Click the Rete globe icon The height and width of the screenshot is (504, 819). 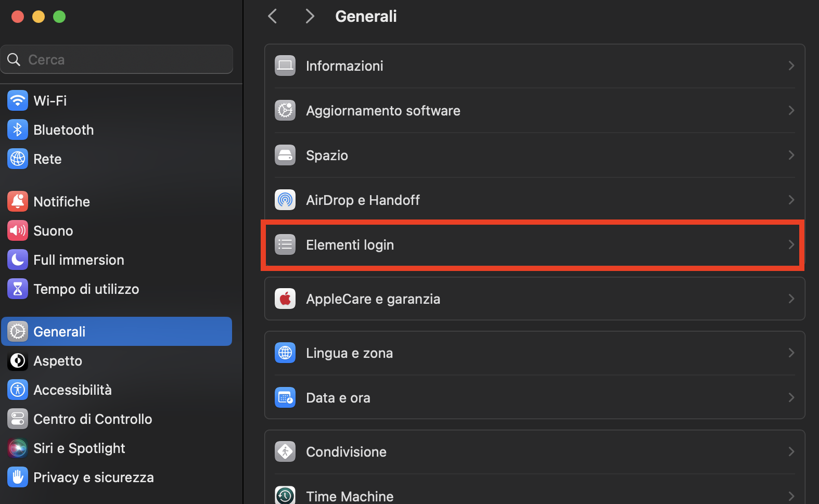pyautogui.click(x=18, y=159)
